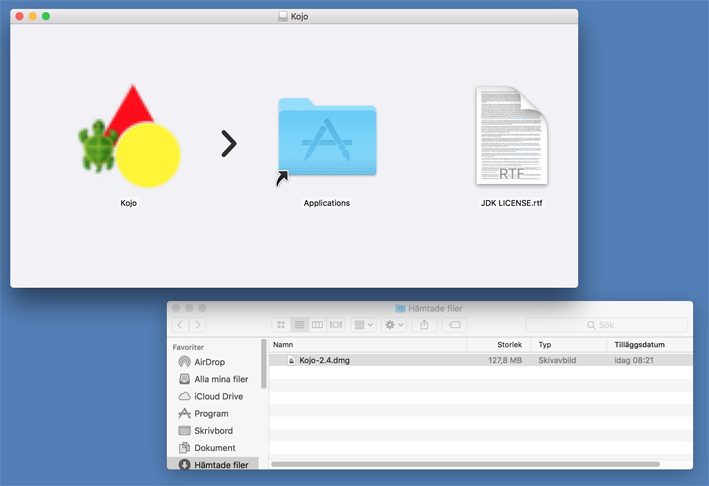The image size is (709, 486).
Task: Open Program in the sidebar
Action: coord(203,413)
